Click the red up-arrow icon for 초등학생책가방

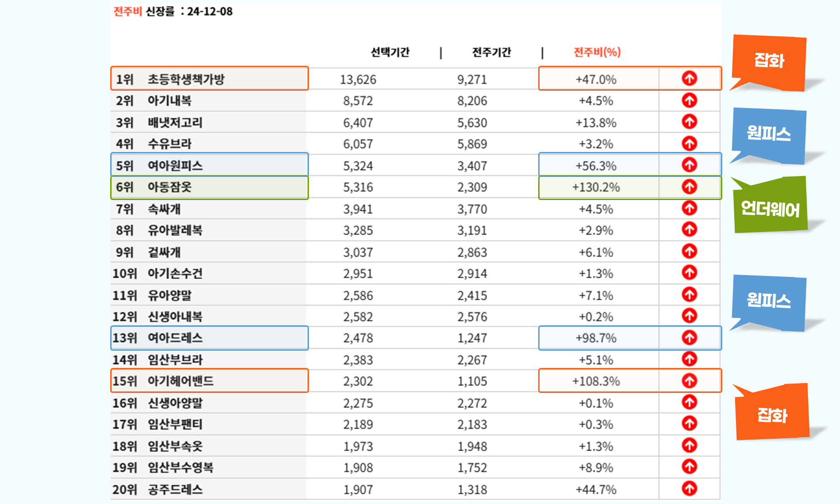coord(689,79)
